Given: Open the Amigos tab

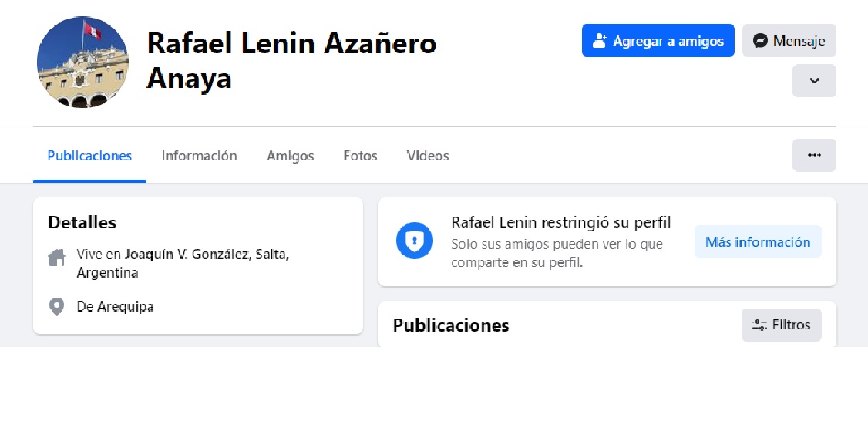Looking at the screenshot, I should pos(290,156).
